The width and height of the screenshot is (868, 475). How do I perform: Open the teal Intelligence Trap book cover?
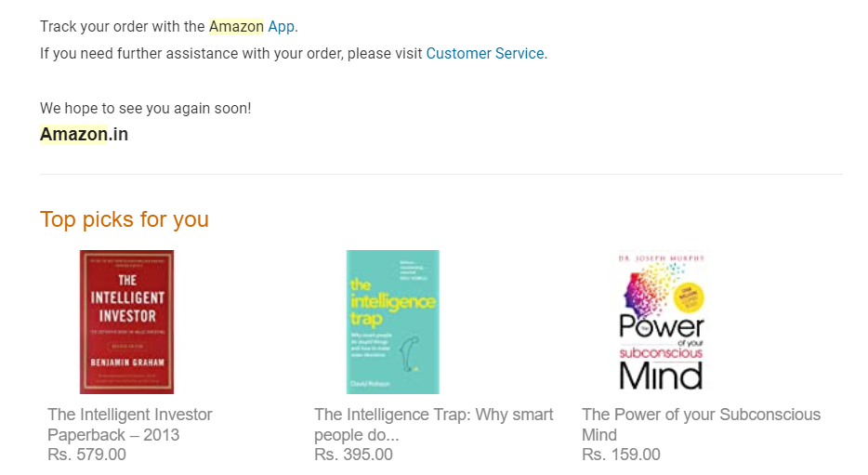pyautogui.click(x=393, y=323)
